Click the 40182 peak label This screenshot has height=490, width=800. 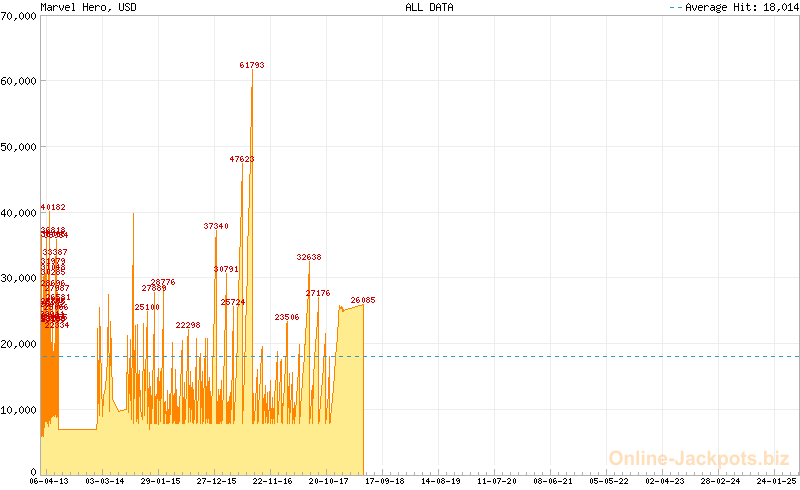[53, 207]
